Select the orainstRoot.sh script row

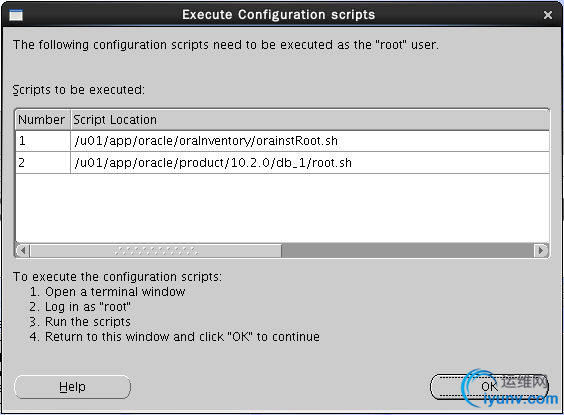(282, 141)
